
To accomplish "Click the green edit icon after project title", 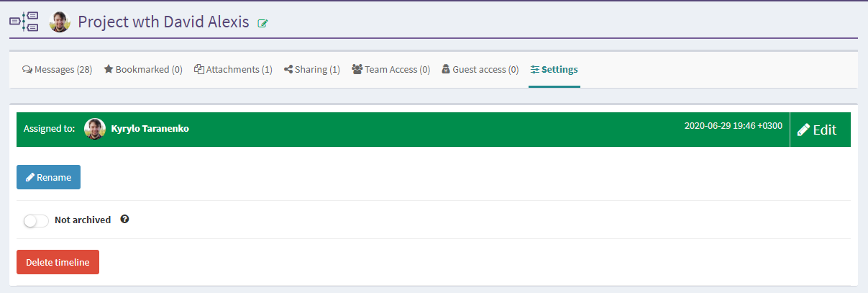I will 262,23.
